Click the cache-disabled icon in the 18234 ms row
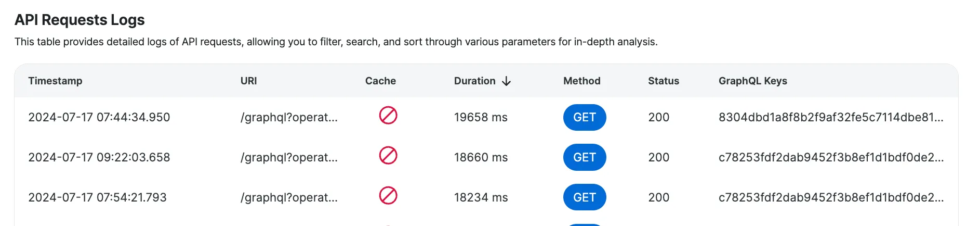Screen dimensions: 980x226 [x=388, y=196]
